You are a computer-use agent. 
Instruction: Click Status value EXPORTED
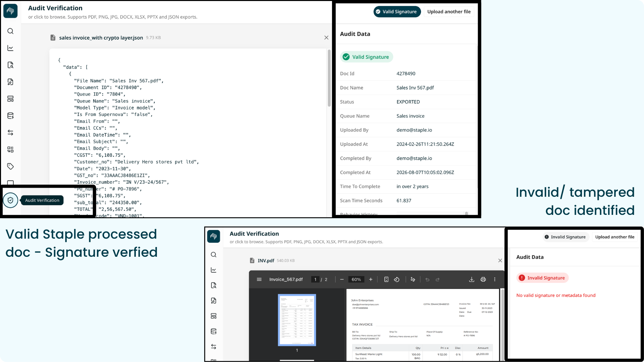pyautogui.click(x=408, y=102)
